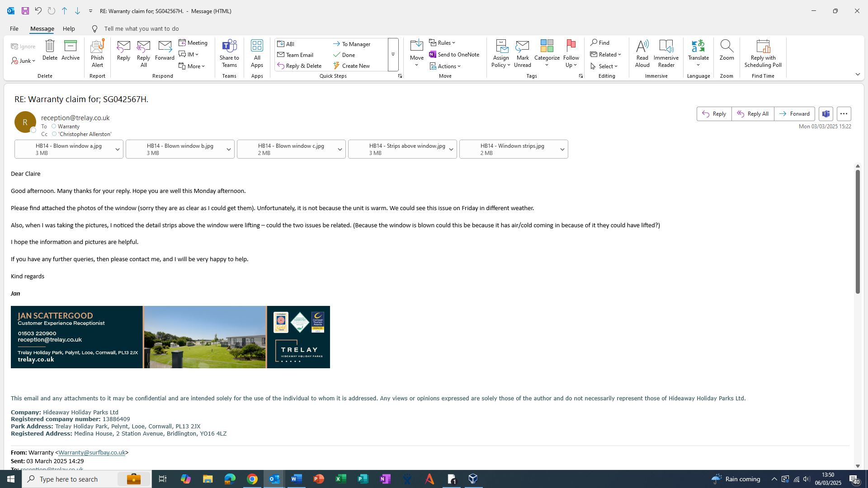Expand the Quick Steps gallery arrow
The image size is (868, 488).
(393, 55)
